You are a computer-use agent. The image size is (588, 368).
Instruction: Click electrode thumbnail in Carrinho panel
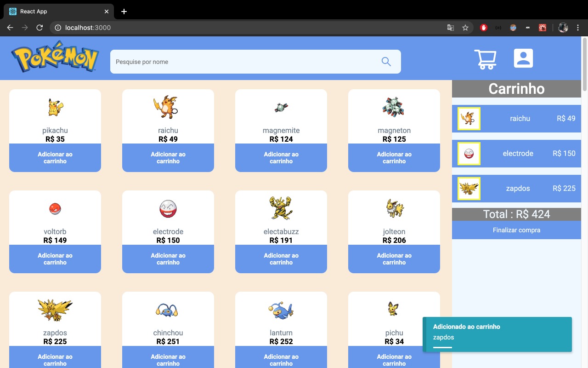click(469, 154)
